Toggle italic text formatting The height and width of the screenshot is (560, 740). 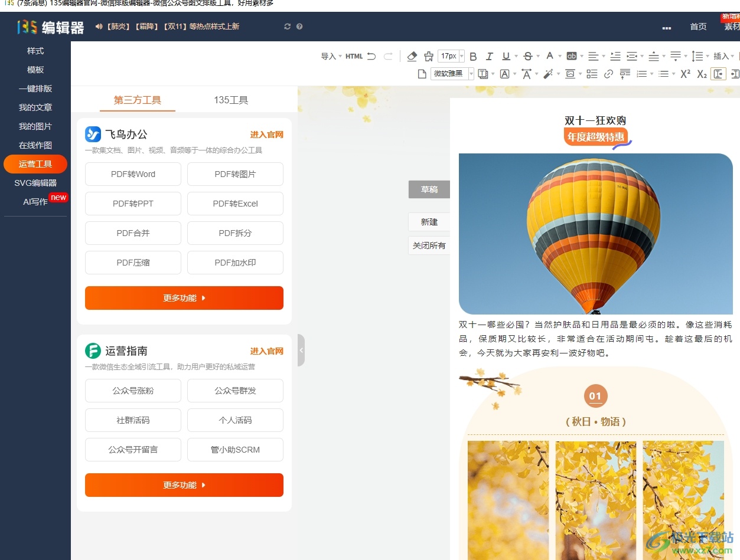[x=489, y=56]
